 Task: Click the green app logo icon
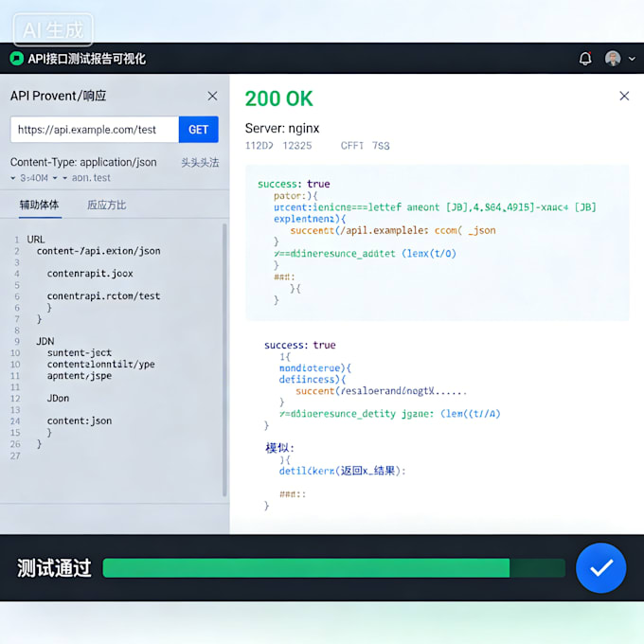coord(17,59)
